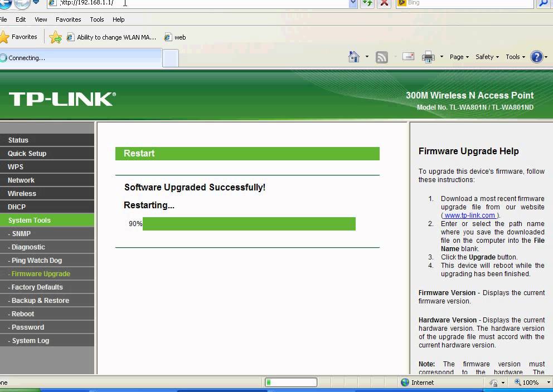Click Add to Favorites Bar star icon
553x392 pixels.
(x=55, y=37)
